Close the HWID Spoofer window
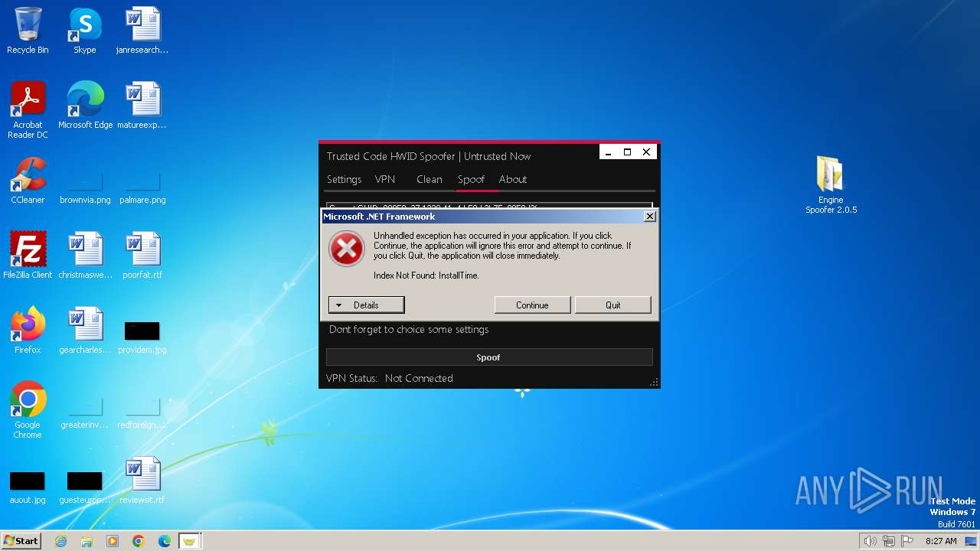The width and height of the screenshot is (980, 551). (x=646, y=152)
